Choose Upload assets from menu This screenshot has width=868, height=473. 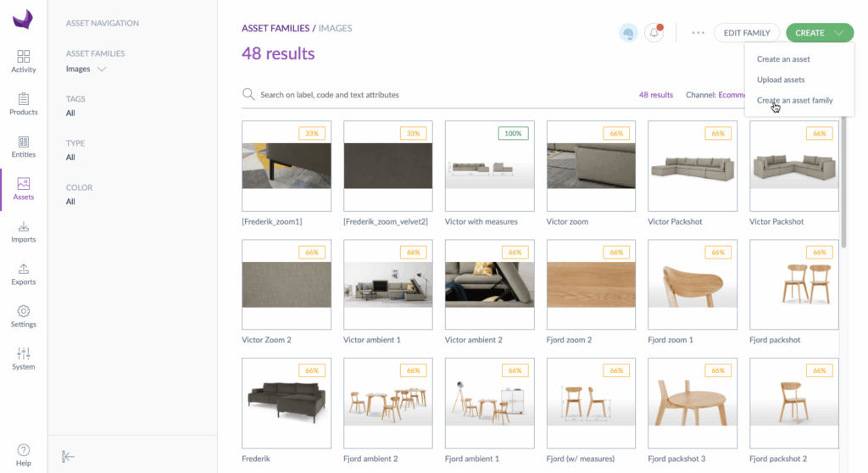click(x=781, y=80)
